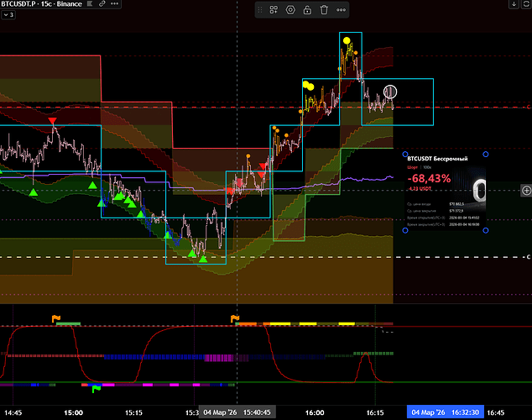The width and height of the screenshot is (532, 420).
Task: Click the plus button on the price scale
Action: point(526,190)
